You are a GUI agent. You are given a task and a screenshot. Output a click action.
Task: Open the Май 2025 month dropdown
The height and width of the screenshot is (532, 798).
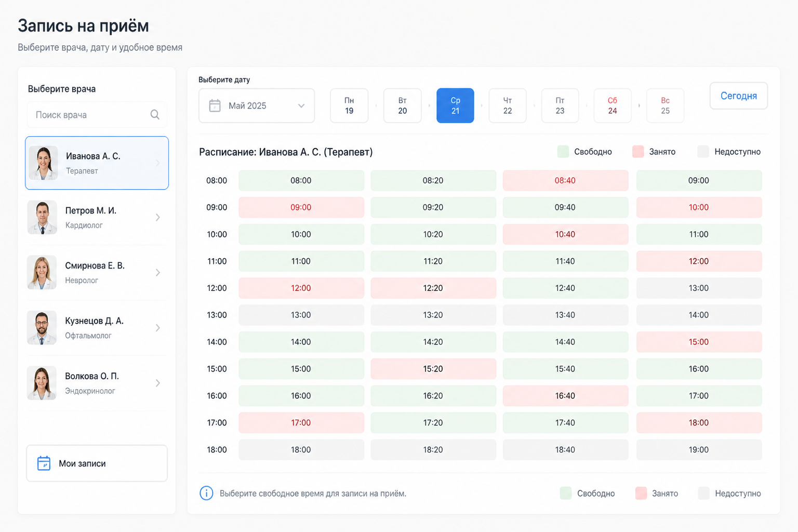pyautogui.click(x=257, y=105)
